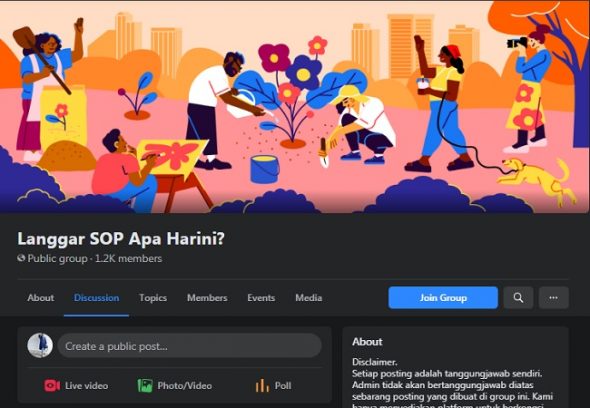Viewport: 590px width, 408px height.
Task: Click the globe icon beside Public group
Action: (x=21, y=258)
